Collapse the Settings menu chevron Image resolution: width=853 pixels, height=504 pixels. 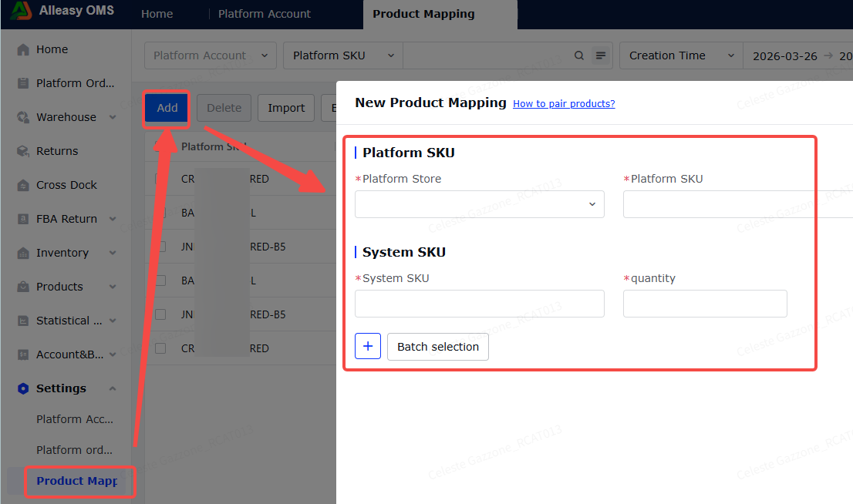point(113,388)
